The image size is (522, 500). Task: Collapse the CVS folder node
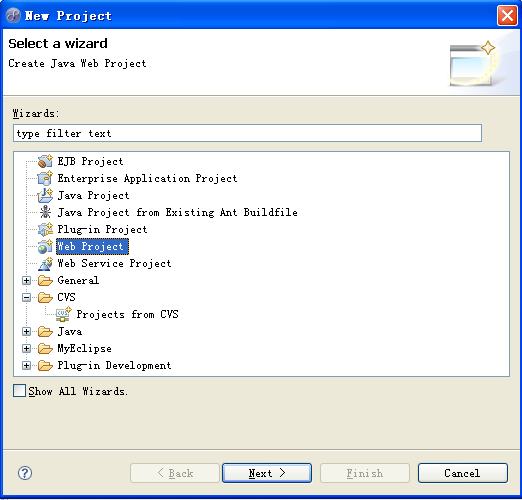coord(26,297)
